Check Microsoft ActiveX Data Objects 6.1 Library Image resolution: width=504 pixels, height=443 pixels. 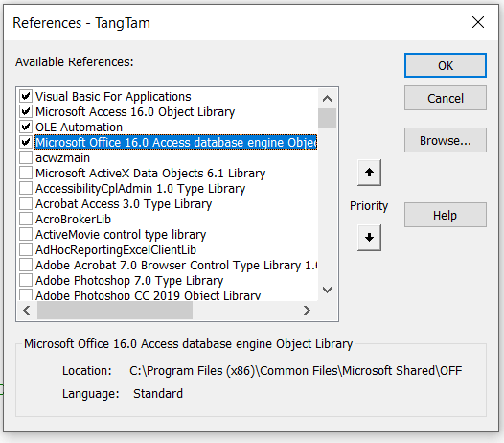tap(26, 173)
